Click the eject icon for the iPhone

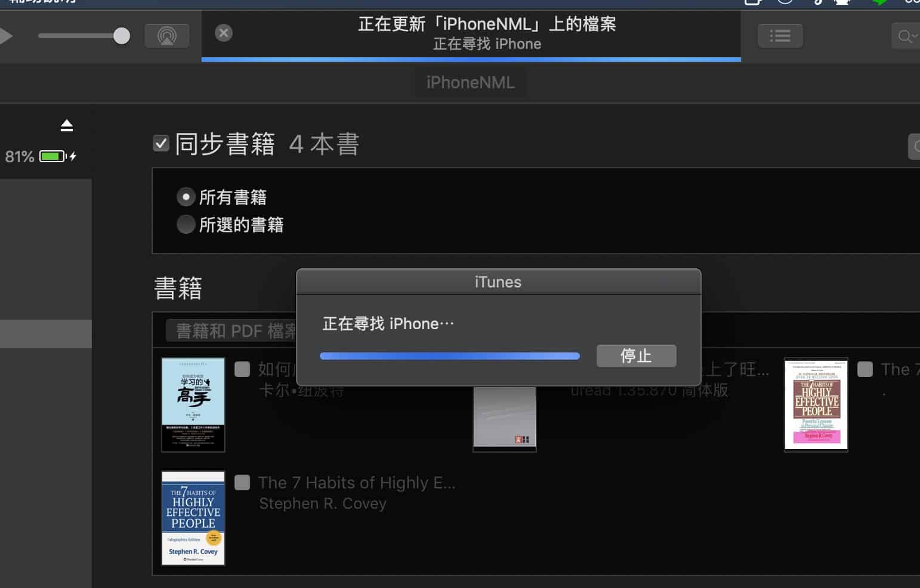tap(67, 125)
